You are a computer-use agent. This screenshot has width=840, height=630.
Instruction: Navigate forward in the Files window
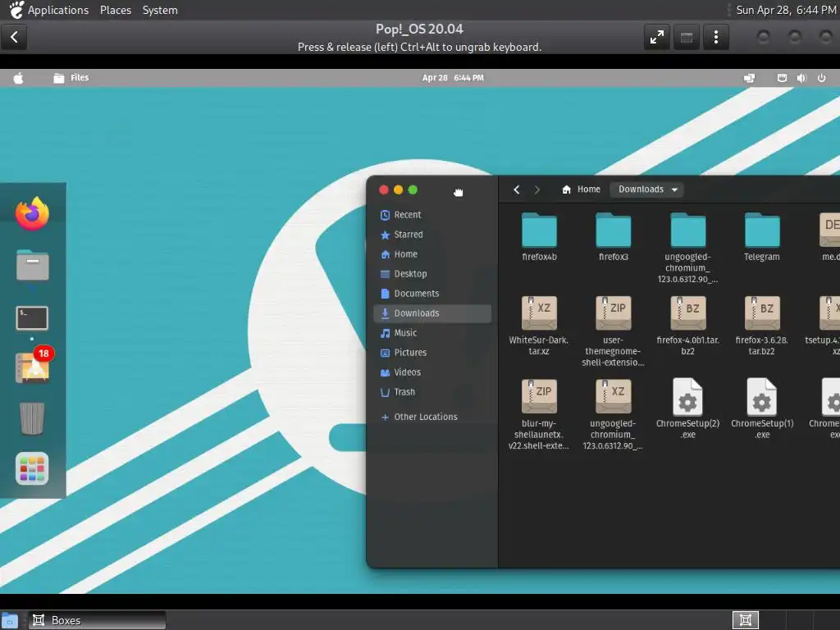[x=536, y=189]
